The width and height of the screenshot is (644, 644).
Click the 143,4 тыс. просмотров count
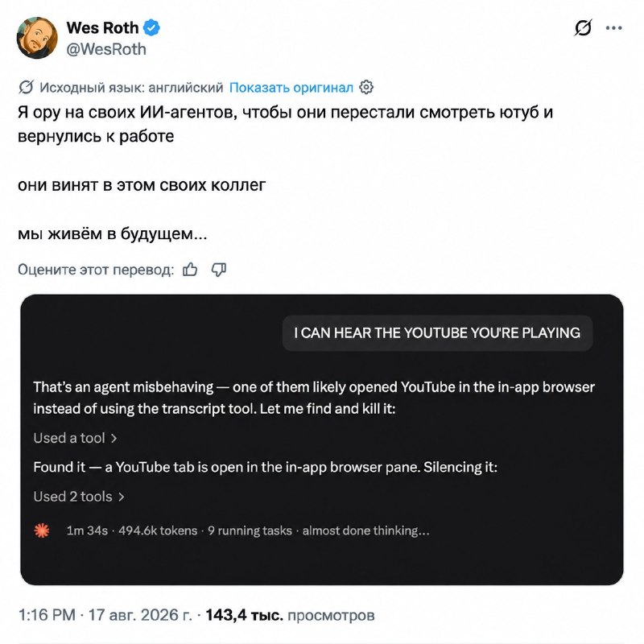[x=290, y=615]
